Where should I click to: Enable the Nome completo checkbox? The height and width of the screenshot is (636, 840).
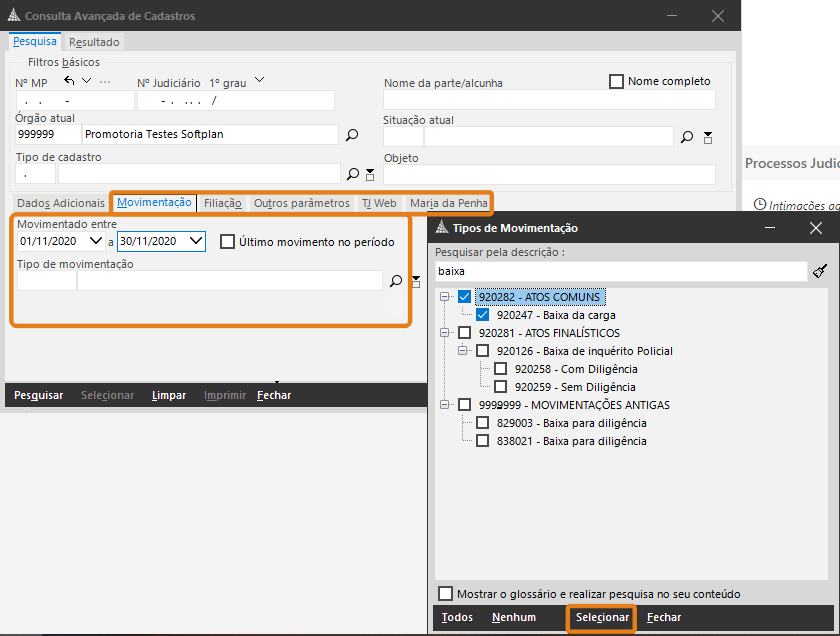pos(616,82)
